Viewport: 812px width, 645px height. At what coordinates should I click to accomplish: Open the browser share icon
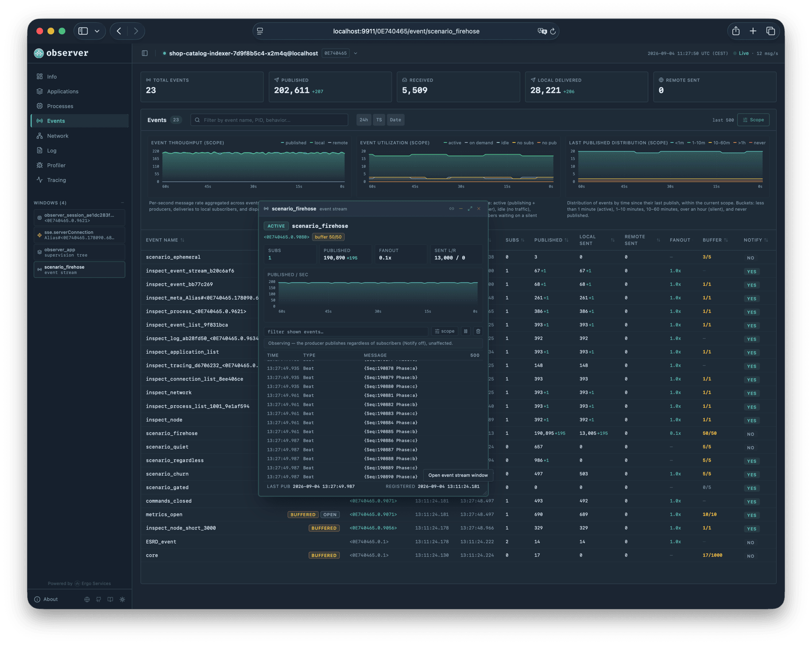pyautogui.click(x=736, y=31)
